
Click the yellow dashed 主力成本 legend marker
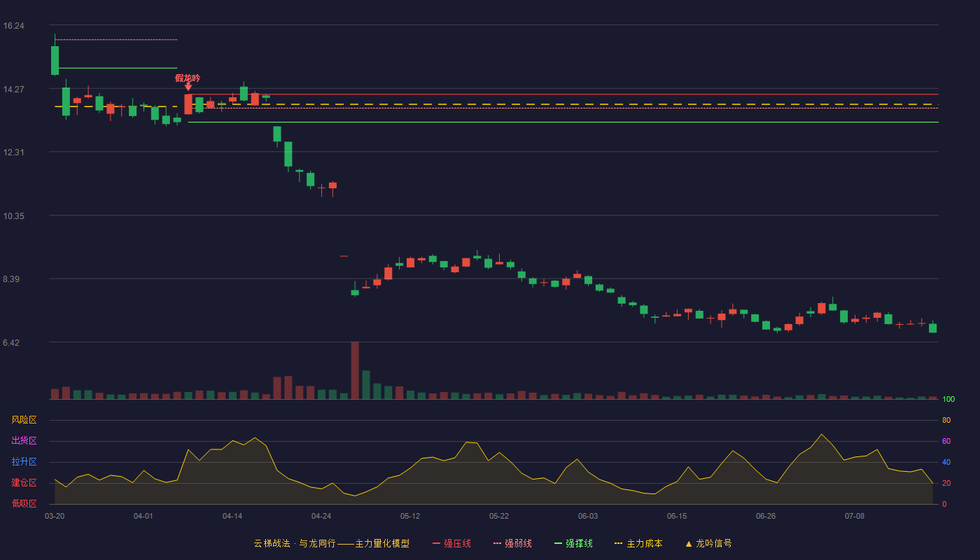pyautogui.click(x=618, y=543)
